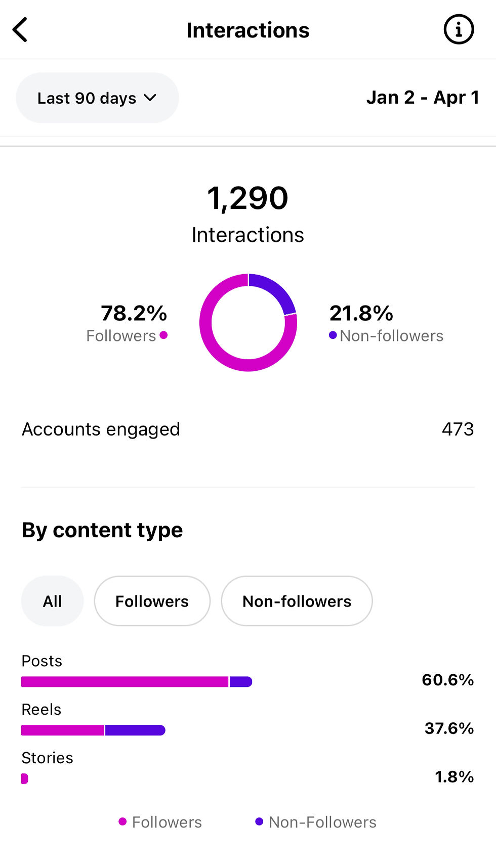
Task: Click the pink Followers legend dot at bottom
Action: click(x=122, y=821)
